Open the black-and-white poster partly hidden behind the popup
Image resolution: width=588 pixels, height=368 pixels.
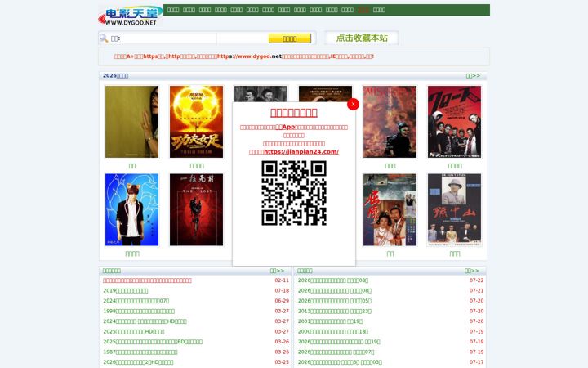point(261,94)
